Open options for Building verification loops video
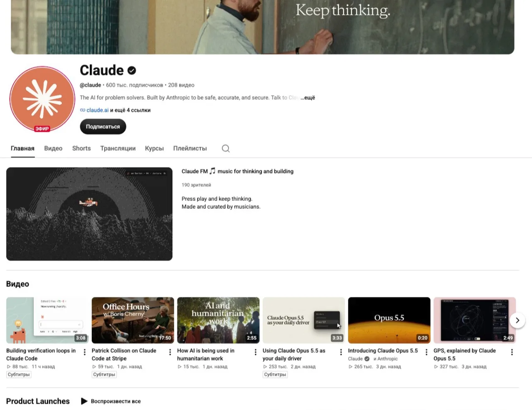The height and width of the screenshot is (410, 532). coord(85,352)
